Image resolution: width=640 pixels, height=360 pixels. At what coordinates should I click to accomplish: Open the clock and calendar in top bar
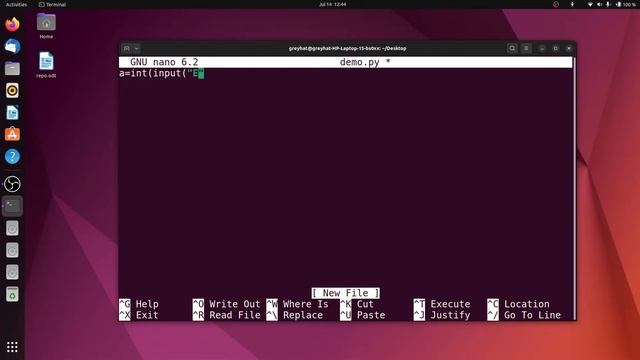[332, 4]
